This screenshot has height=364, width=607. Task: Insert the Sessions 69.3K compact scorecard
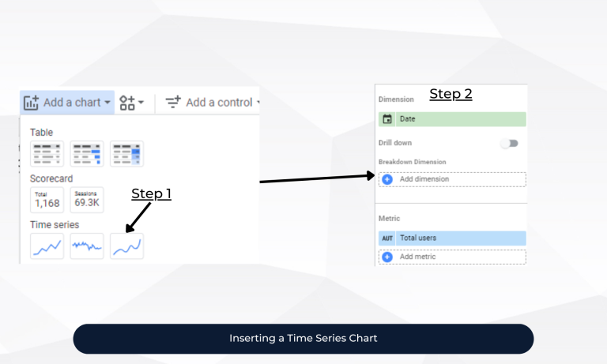86,199
